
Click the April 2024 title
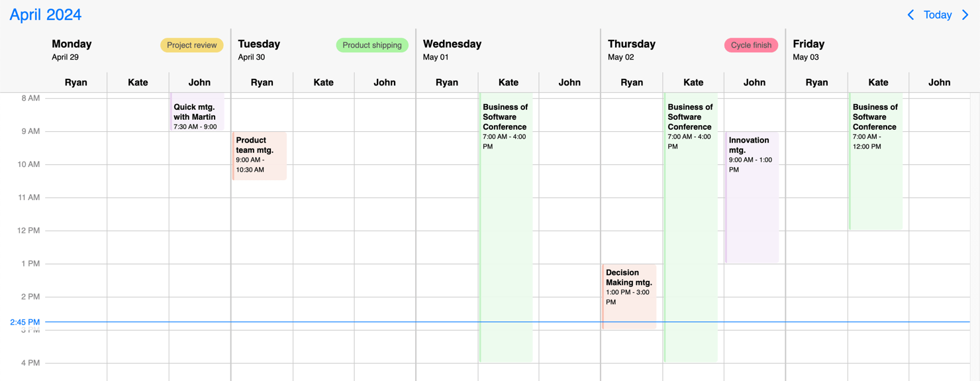46,15
